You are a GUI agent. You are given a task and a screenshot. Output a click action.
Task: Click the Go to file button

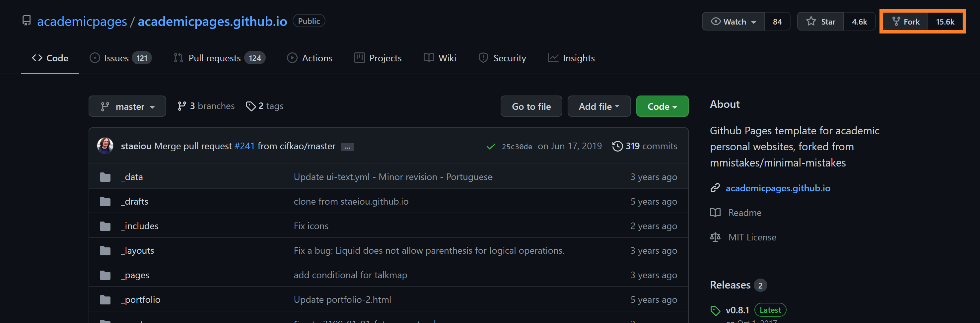[531, 106]
